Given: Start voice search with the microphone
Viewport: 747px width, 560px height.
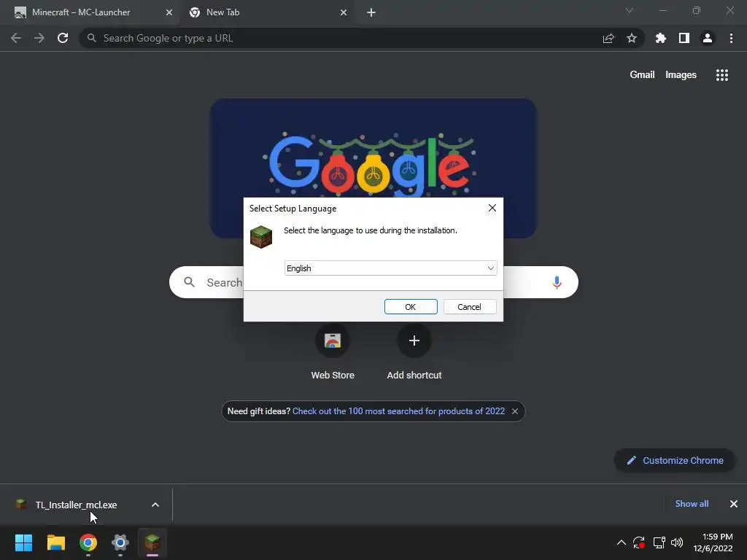Looking at the screenshot, I should point(557,282).
